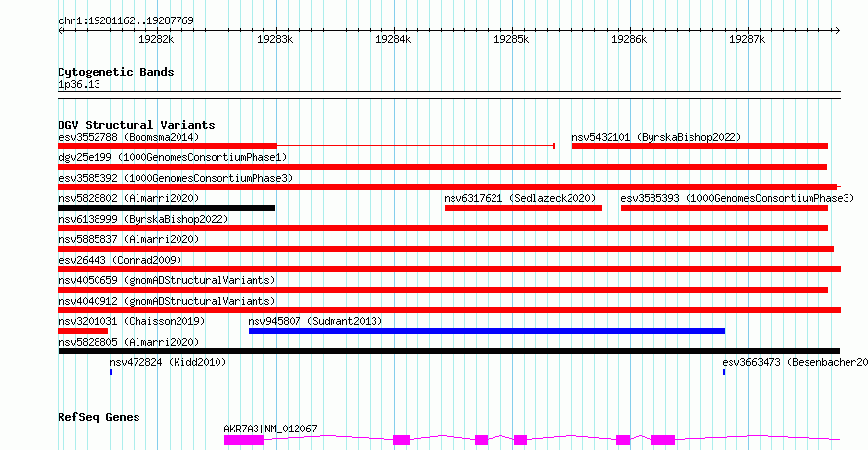This screenshot has height=450, width=868.
Task: Open the nsv6138999 (ByrskaBishop2022) bar
Action: [x=443, y=228]
